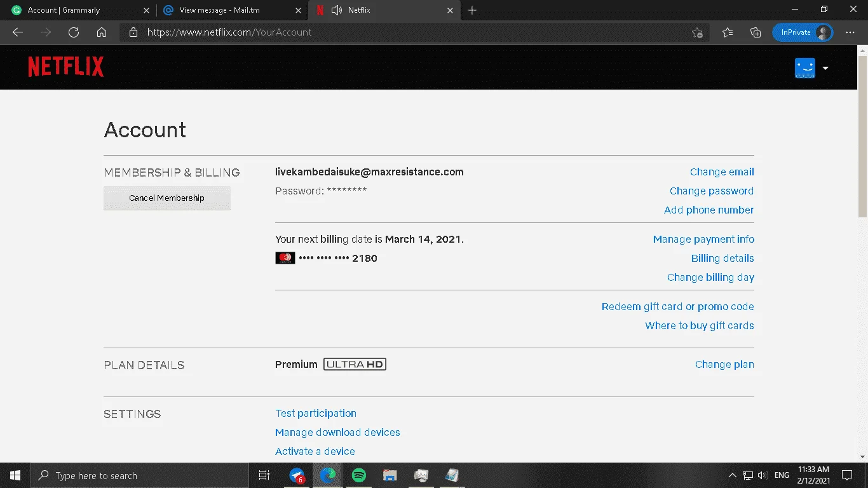Screen dimensions: 868x488
Task: Show hidden system tray icons
Action: point(732,475)
